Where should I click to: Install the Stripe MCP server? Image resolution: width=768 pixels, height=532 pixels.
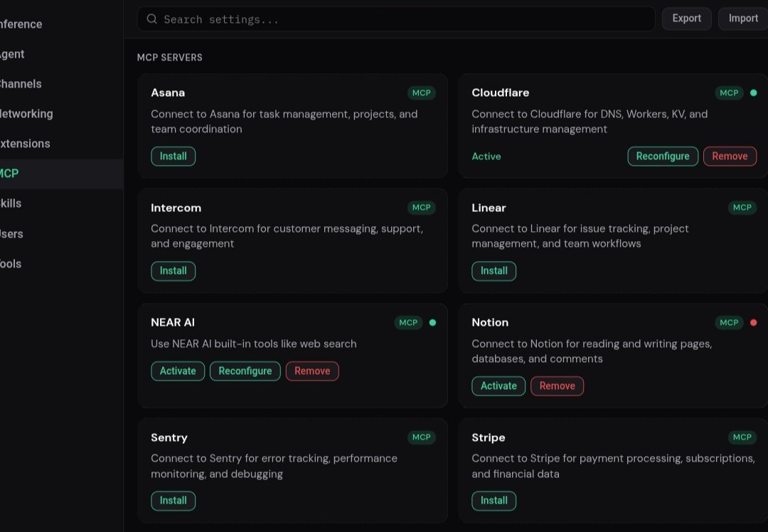pyautogui.click(x=494, y=501)
